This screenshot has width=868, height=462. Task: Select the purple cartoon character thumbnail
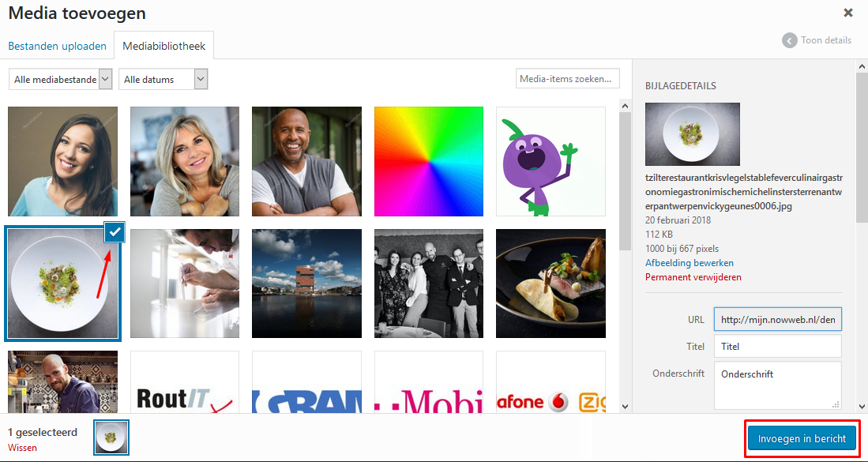pyautogui.click(x=550, y=161)
